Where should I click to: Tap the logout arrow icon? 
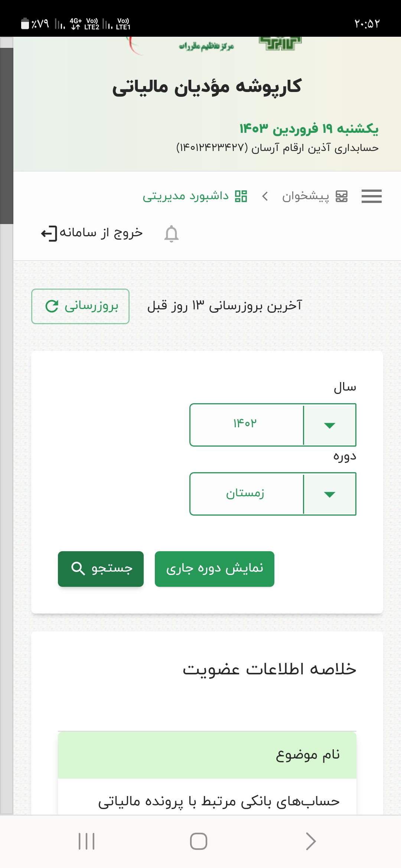tap(49, 233)
